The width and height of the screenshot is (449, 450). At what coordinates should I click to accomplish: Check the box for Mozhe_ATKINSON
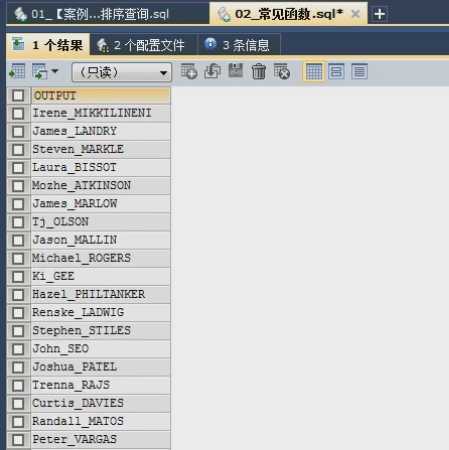[18, 186]
